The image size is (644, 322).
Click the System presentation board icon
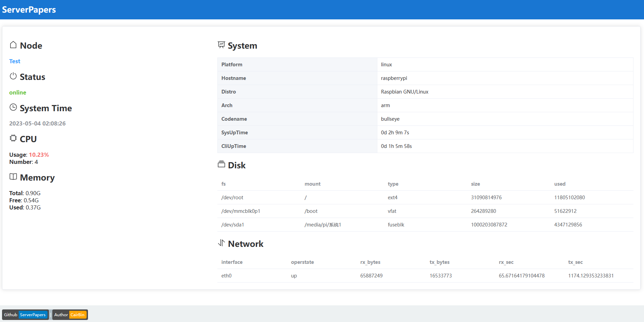(x=221, y=45)
